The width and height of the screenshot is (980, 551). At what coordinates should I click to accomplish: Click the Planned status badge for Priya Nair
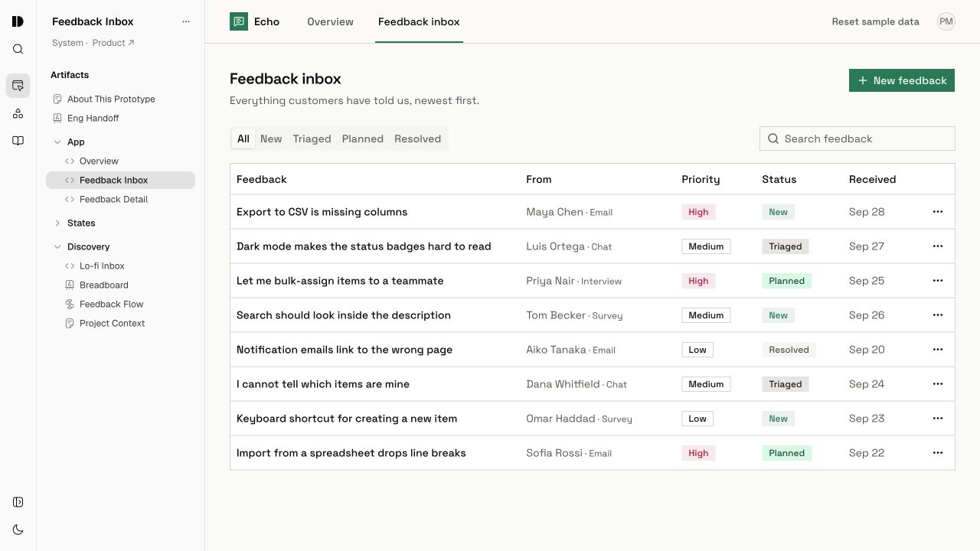tap(786, 281)
